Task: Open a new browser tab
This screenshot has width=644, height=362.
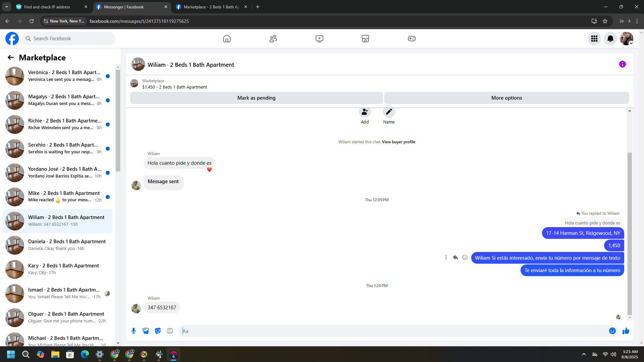Action: 258,7
